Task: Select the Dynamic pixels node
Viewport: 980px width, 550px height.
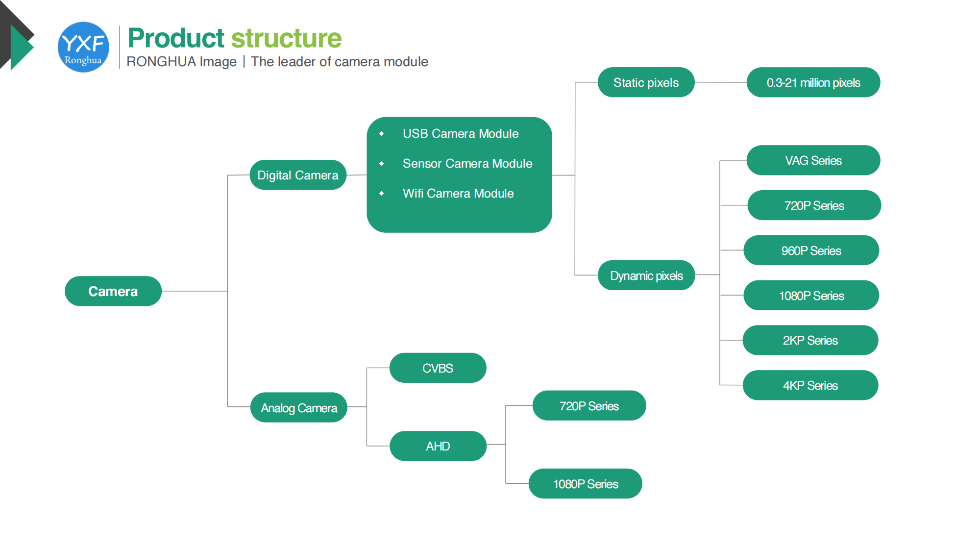Action: (646, 275)
